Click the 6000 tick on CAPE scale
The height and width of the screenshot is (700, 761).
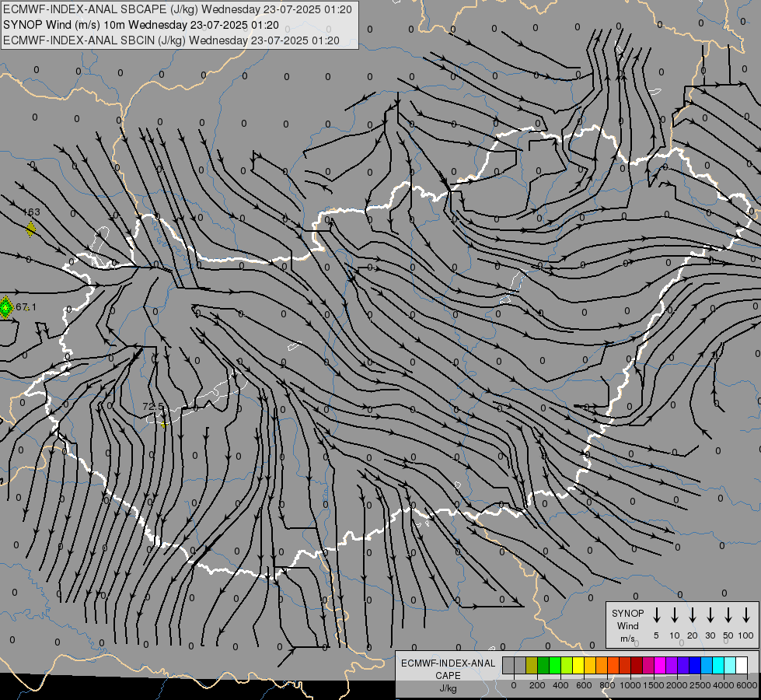click(x=746, y=685)
